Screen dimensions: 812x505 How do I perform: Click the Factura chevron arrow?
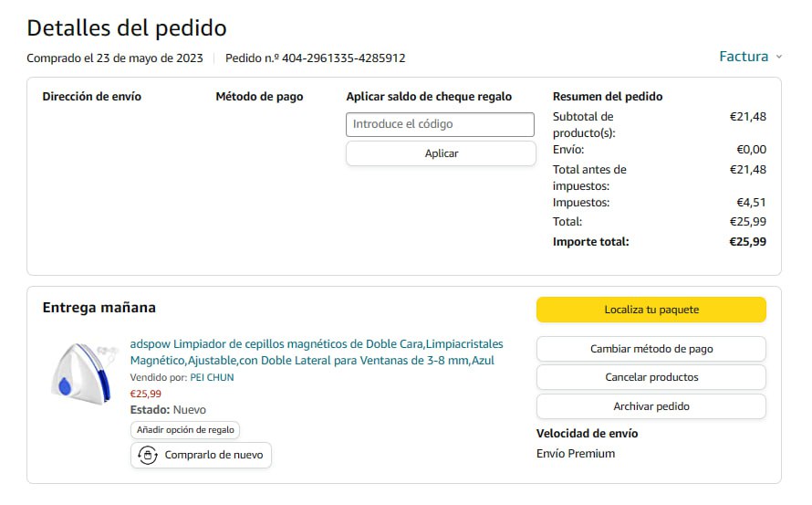[x=778, y=58]
